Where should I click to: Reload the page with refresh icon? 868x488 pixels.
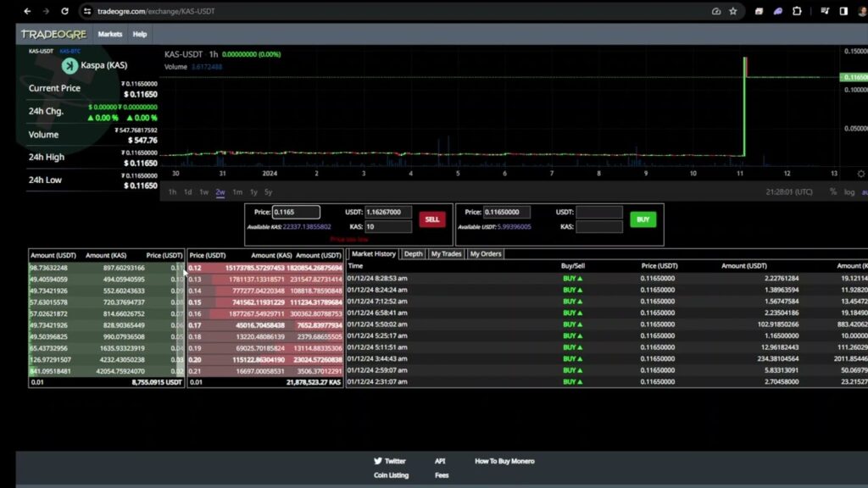click(x=64, y=11)
